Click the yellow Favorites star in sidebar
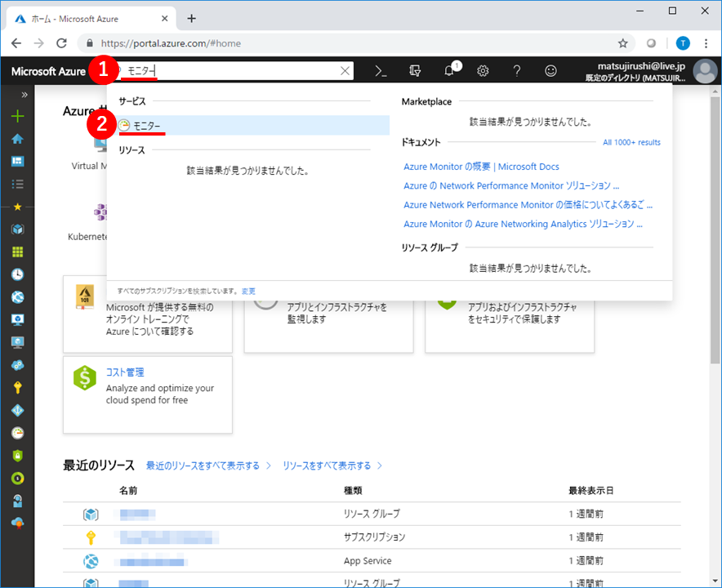The width and height of the screenshot is (722, 588). pyautogui.click(x=17, y=207)
